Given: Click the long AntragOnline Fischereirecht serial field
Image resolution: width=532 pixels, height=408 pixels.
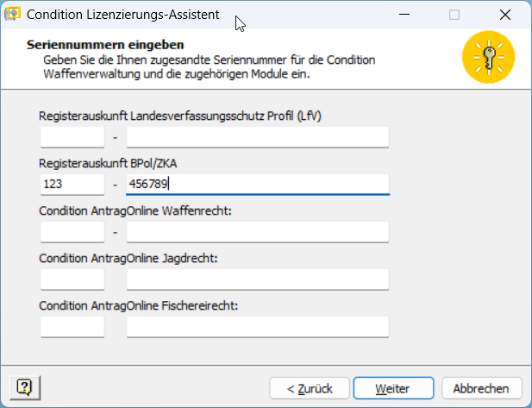Looking at the screenshot, I should point(257,326).
